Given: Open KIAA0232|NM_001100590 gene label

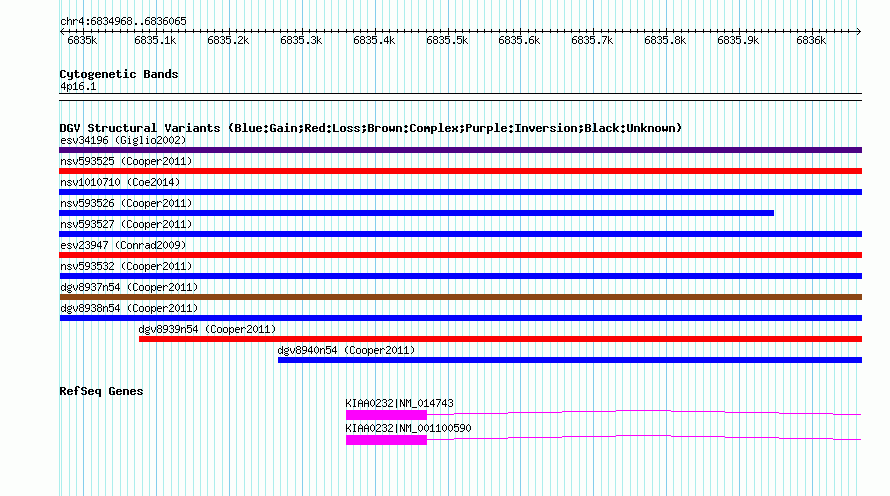Looking at the screenshot, I should 408,428.
